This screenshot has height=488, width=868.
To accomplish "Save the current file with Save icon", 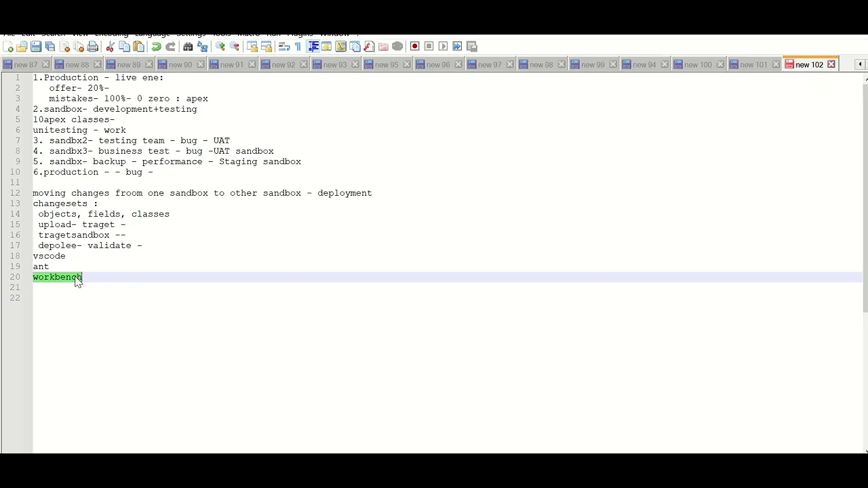I will (36, 46).
